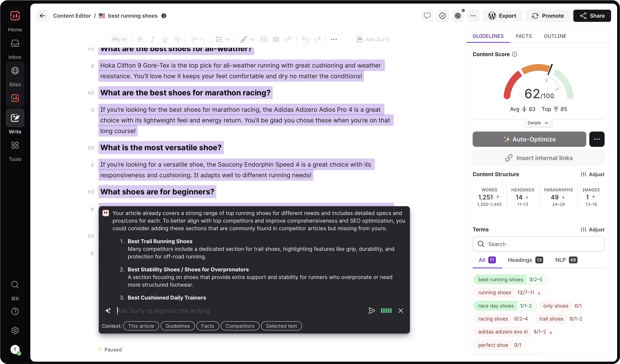The height and width of the screenshot is (364, 620).
Task: Open the heading level H1 dropdown
Action: (x=119, y=39)
